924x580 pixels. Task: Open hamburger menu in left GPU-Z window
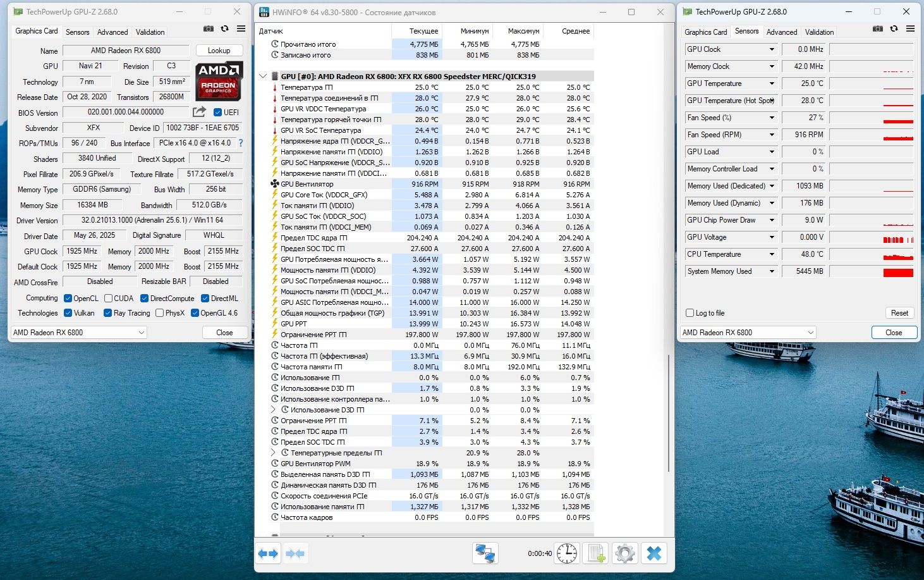click(x=241, y=28)
